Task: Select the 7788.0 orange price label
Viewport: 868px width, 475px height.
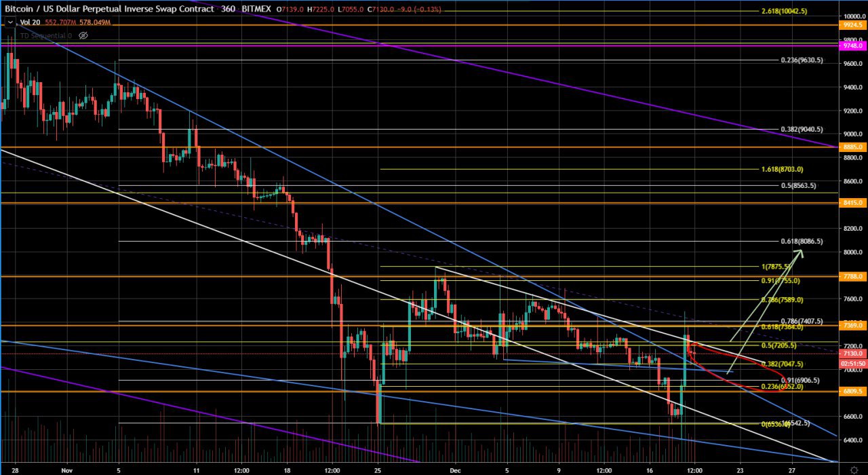Action: point(852,276)
